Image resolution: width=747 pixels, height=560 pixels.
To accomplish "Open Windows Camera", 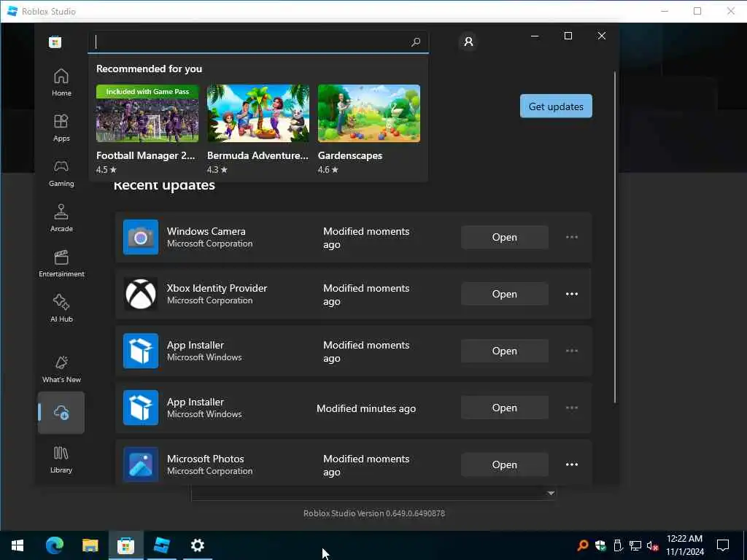I will click(505, 237).
